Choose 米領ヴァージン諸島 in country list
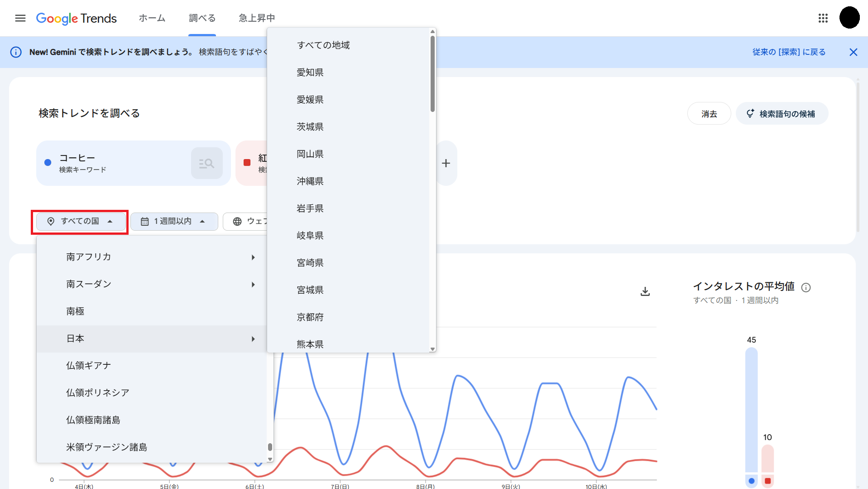868x489 pixels. (152, 447)
